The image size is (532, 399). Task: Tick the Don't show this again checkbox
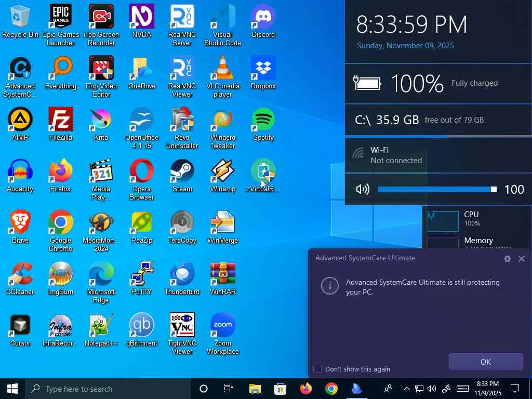point(317,369)
